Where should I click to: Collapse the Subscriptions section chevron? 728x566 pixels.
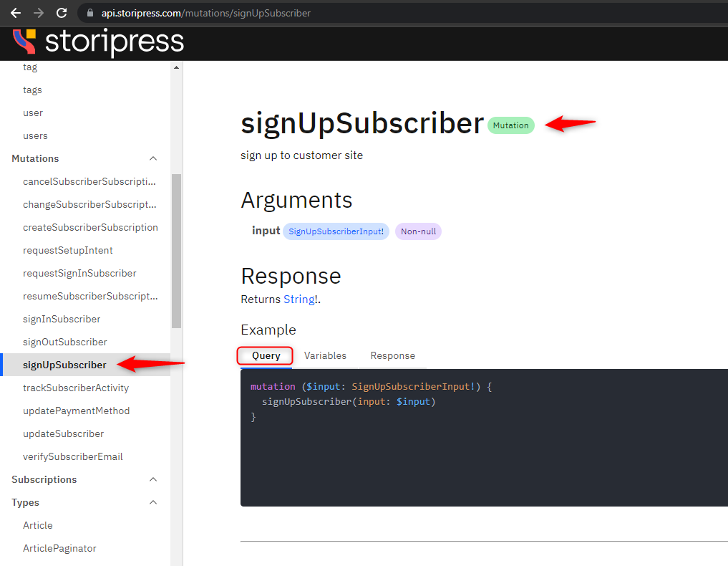click(x=153, y=479)
